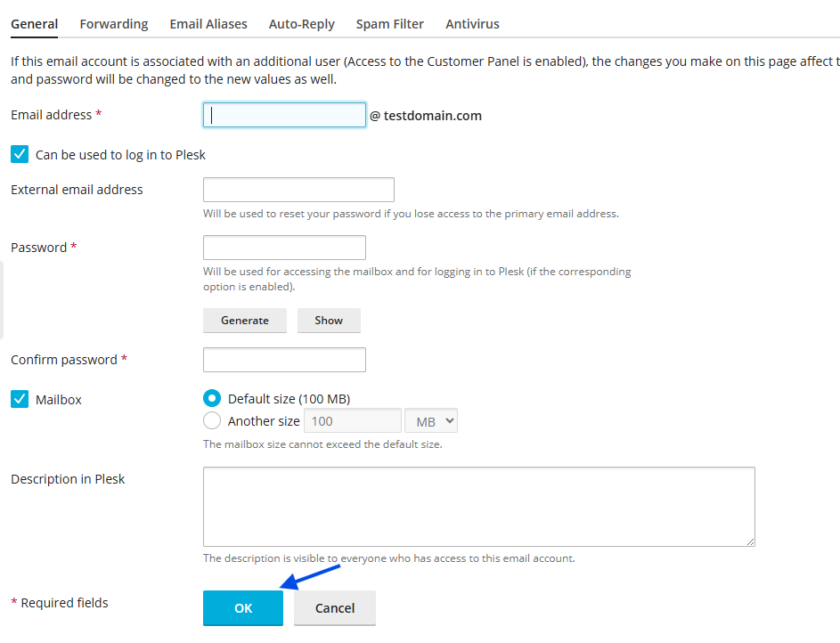This screenshot has width=840, height=643.
Task: Click the Confirm password field
Action: point(284,360)
